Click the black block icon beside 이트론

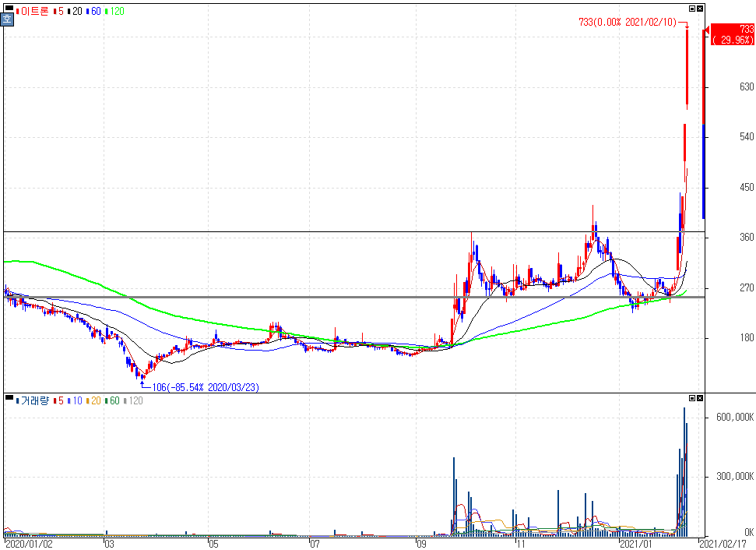pos(9,9)
